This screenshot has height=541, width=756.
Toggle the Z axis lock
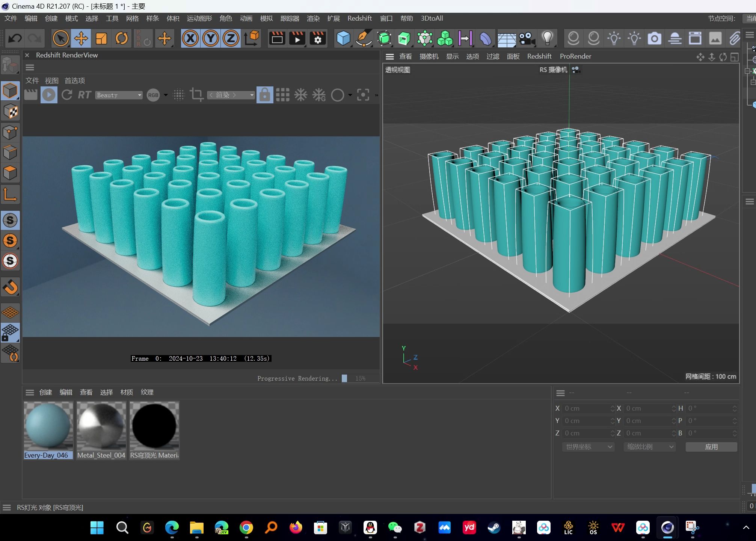click(231, 38)
